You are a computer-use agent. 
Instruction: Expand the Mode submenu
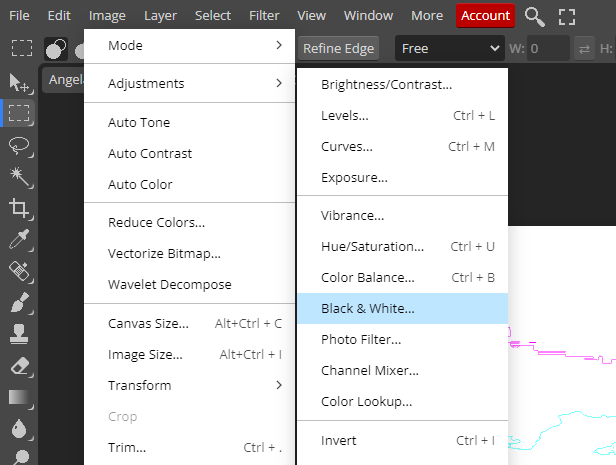(194, 45)
